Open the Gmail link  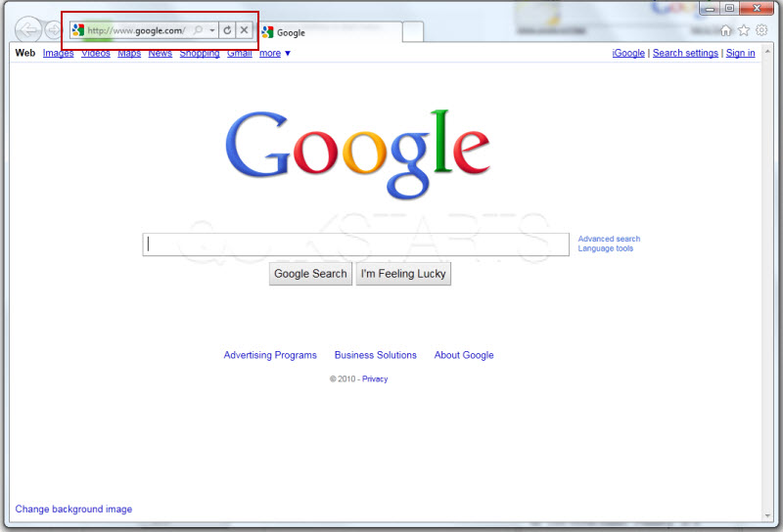pyautogui.click(x=239, y=53)
